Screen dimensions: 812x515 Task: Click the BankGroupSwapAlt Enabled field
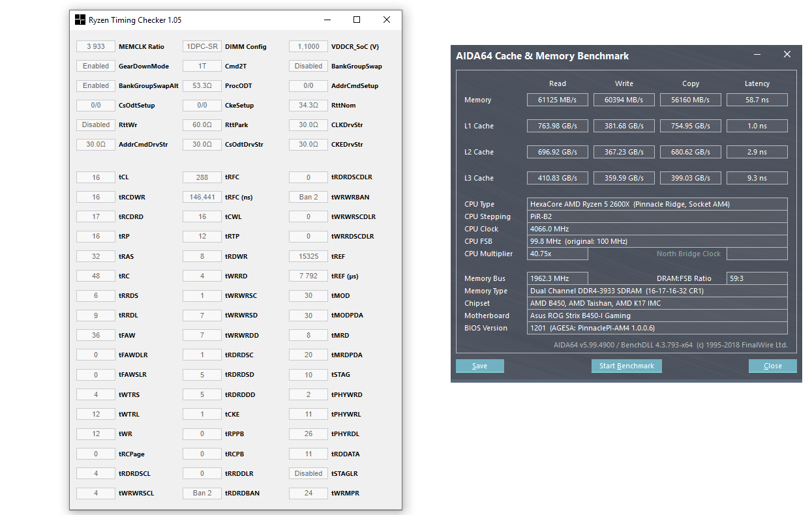click(96, 85)
